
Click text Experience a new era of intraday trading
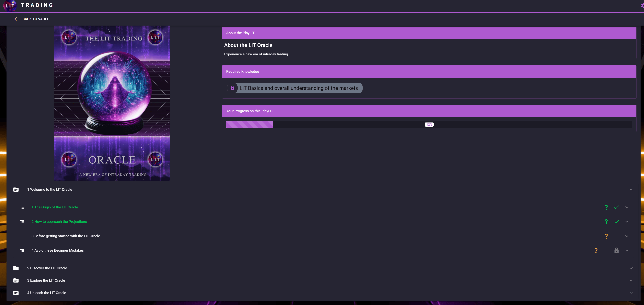click(256, 54)
